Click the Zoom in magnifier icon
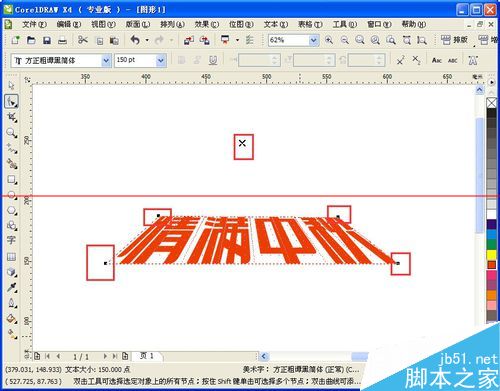 329,40
